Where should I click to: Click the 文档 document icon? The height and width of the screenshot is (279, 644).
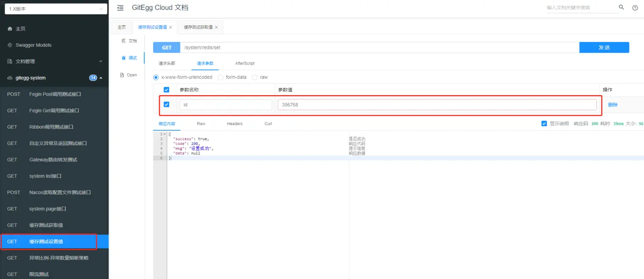[x=124, y=41]
